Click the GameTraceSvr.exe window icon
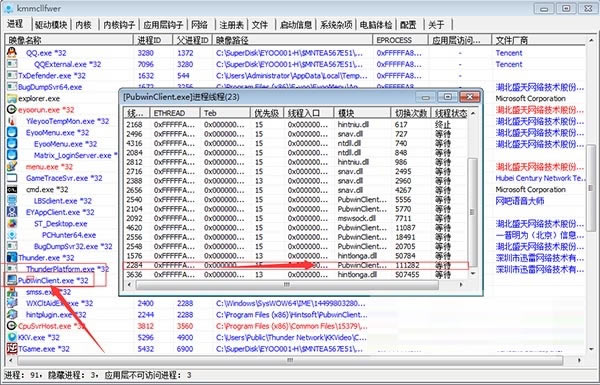The height and width of the screenshot is (385, 600). click(x=12, y=178)
